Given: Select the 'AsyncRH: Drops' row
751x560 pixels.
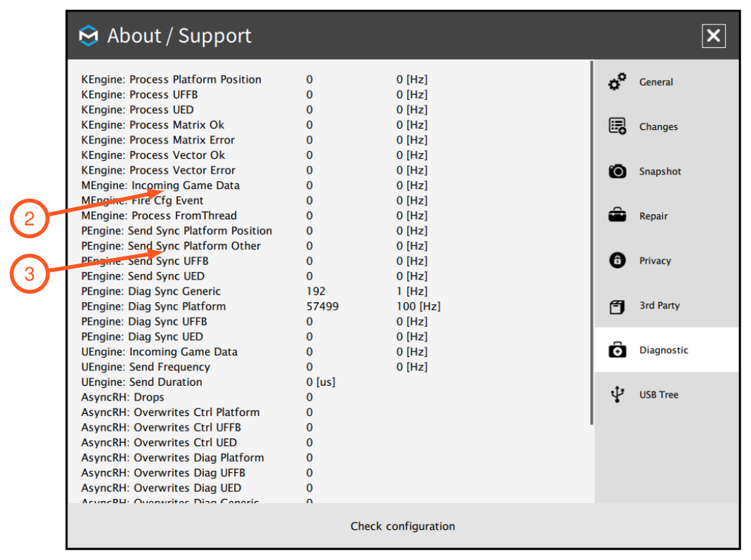Looking at the screenshot, I should click(x=197, y=397).
